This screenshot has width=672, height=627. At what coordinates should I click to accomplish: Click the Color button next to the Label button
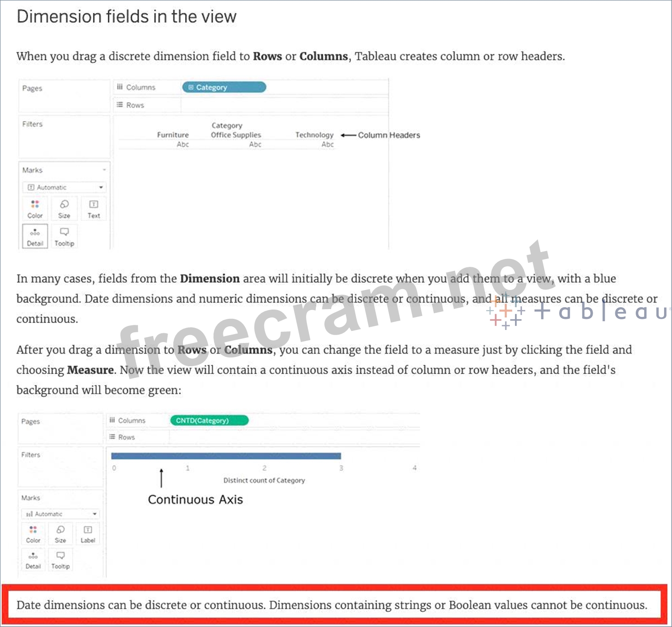[33, 534]
